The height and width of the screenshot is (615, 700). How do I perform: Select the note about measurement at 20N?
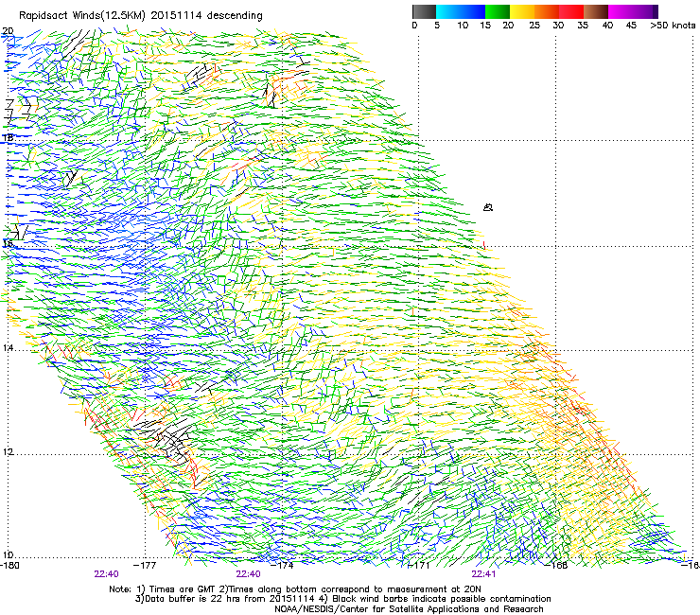point(350,589)
